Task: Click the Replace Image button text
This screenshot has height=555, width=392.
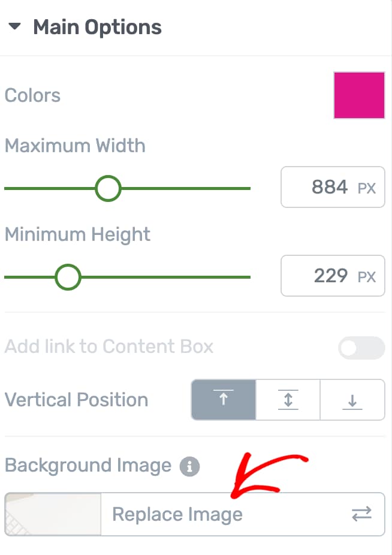Action: pyautogui.click(x=177, y=514)
